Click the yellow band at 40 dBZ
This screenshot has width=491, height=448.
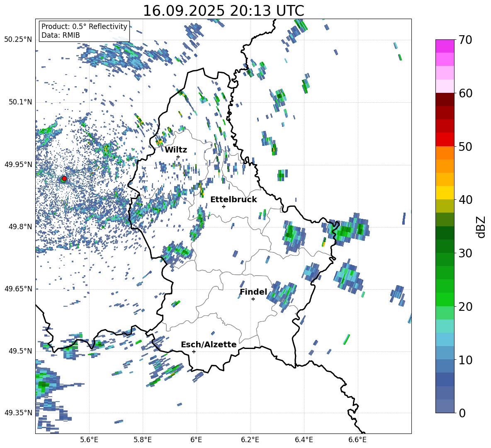(x=445, y=193)
